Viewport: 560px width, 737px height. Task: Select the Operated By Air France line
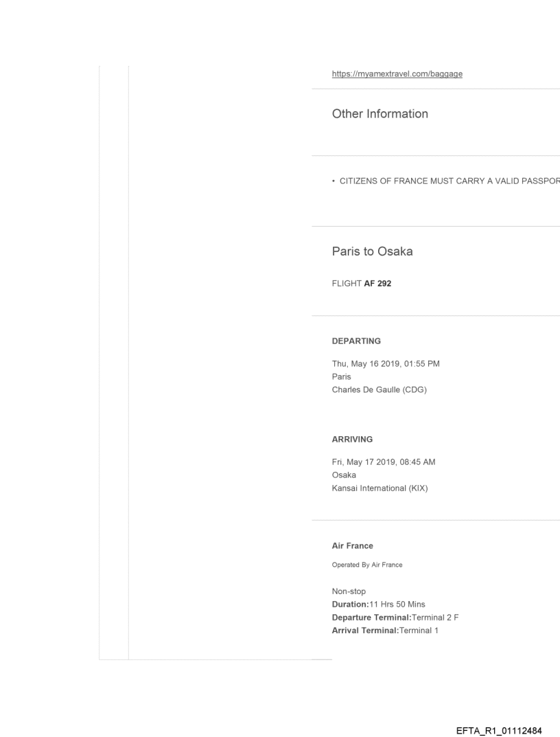coord(367,565)
